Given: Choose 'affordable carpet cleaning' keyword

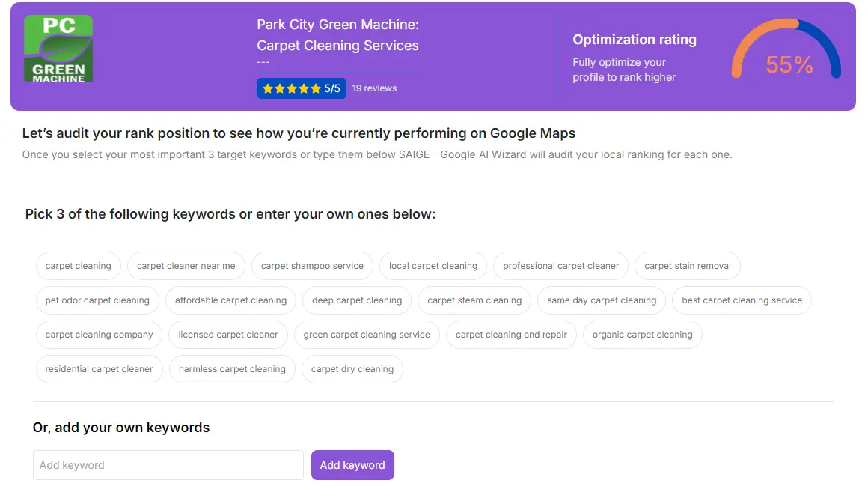Looking at the screenshot, I should (230, 300).
